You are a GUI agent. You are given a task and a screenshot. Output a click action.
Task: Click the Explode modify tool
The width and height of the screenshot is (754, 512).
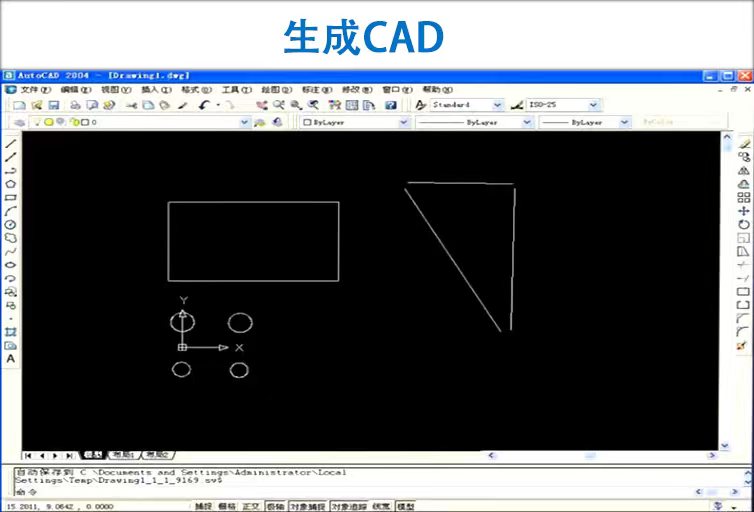tap(741, 346)
